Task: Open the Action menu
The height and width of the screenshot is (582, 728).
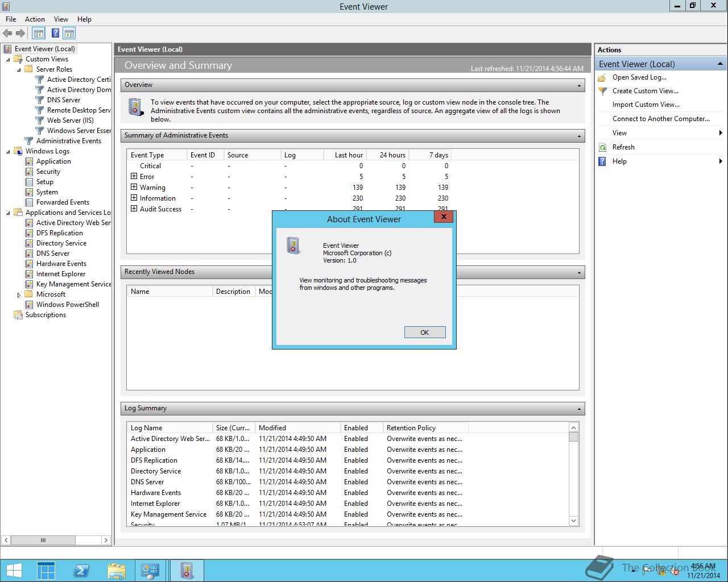Action: [35, 19]
